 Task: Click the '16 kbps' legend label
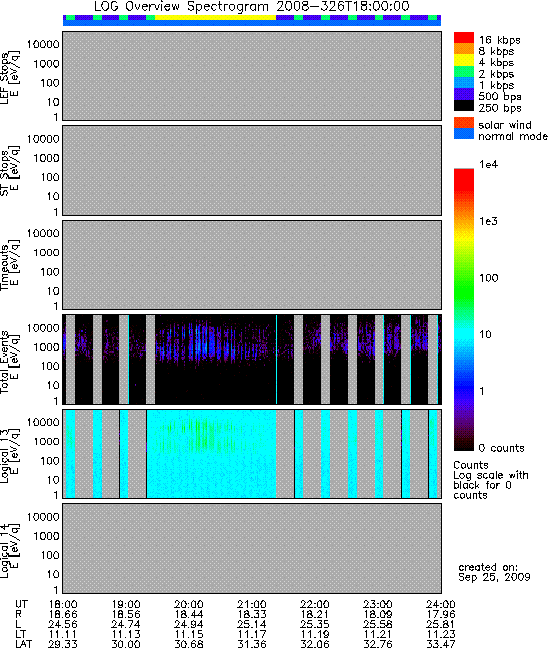[499, 40]
